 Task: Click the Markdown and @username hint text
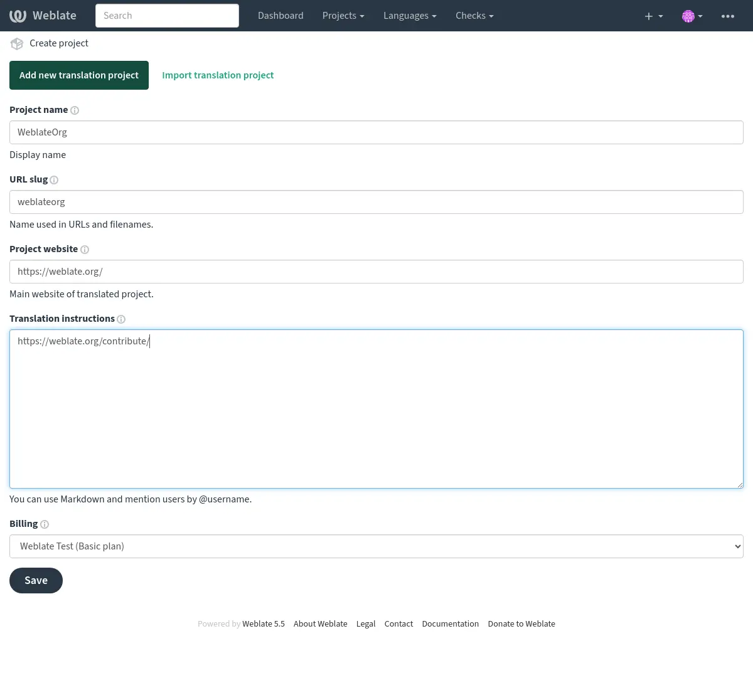click(131, 499)
